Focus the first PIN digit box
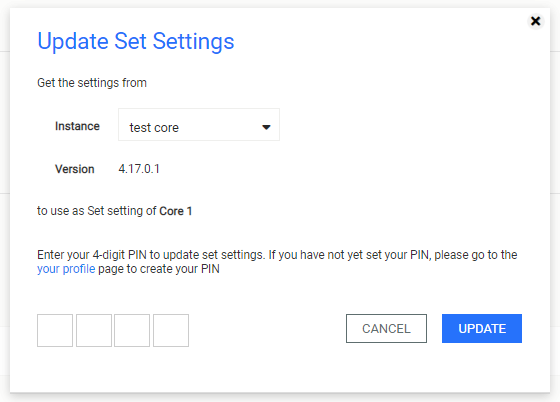 pyautogui.click(x=55, y=330)
